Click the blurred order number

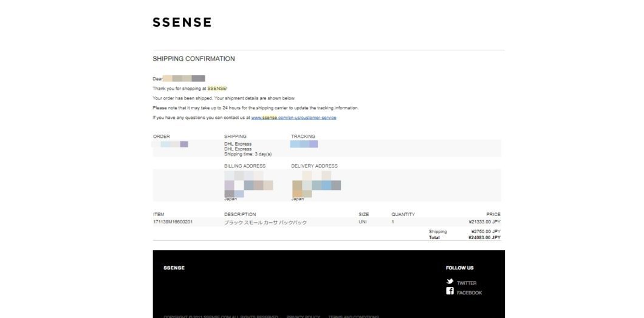170,144
